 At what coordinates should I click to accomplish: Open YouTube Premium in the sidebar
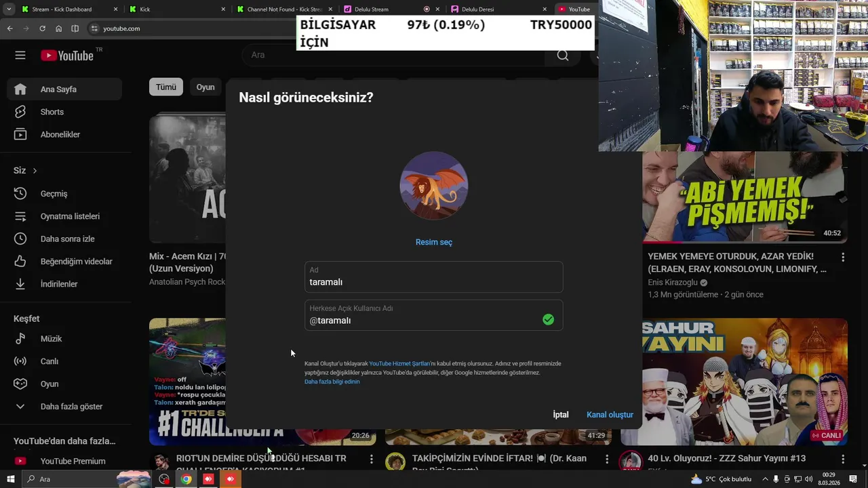coord(64,461)
